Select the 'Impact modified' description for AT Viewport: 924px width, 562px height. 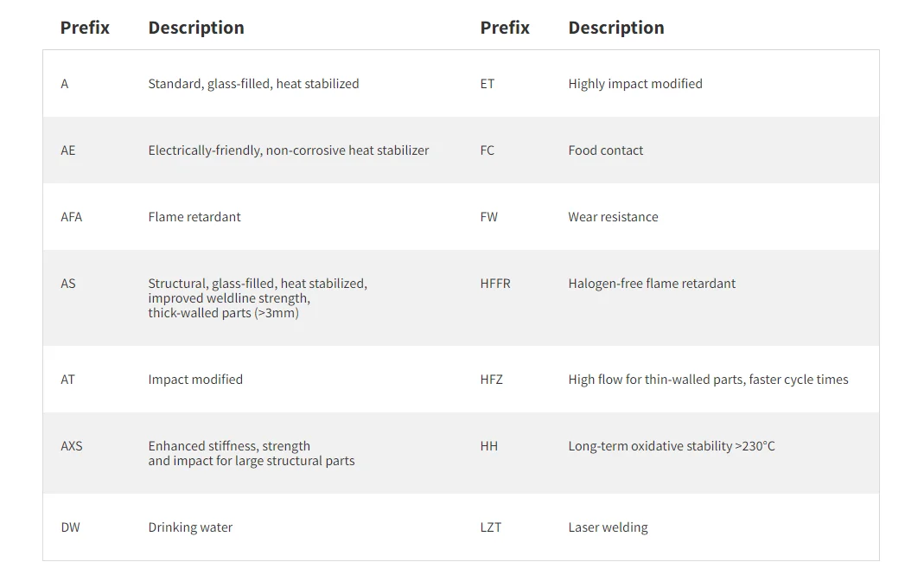click(x=195, y=380)
